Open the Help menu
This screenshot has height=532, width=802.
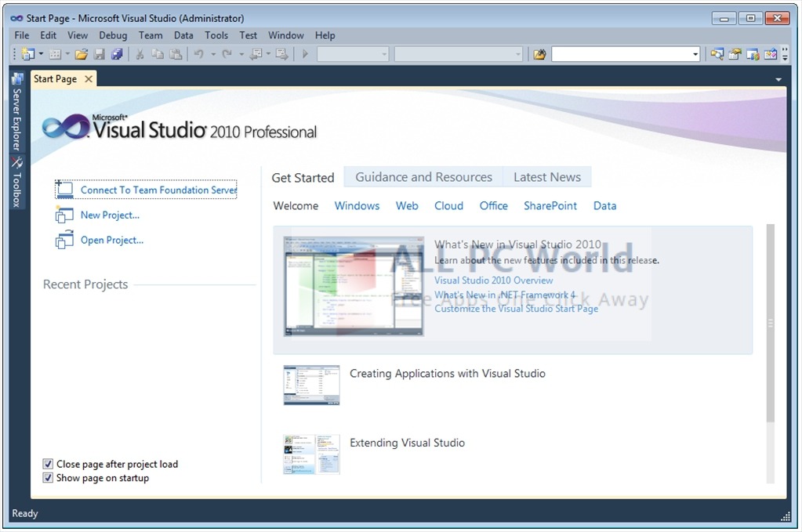(325, 35)
